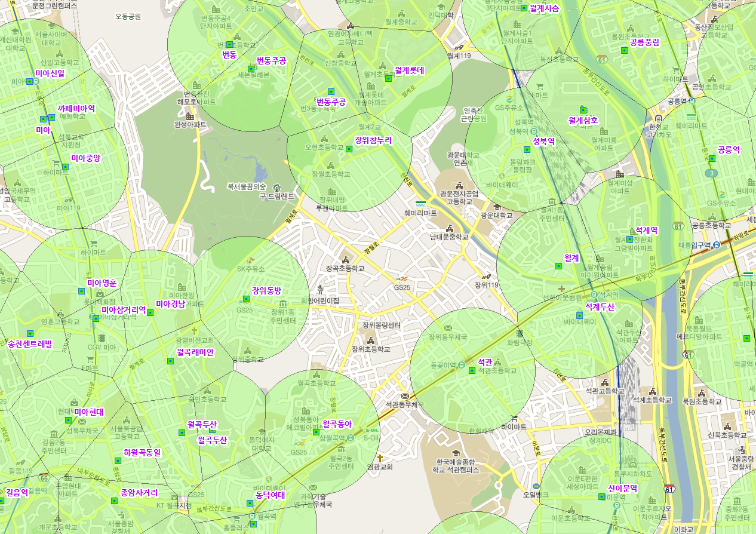
Task: Select the 월계사슴 label text
Action: [x=545, y=9]
